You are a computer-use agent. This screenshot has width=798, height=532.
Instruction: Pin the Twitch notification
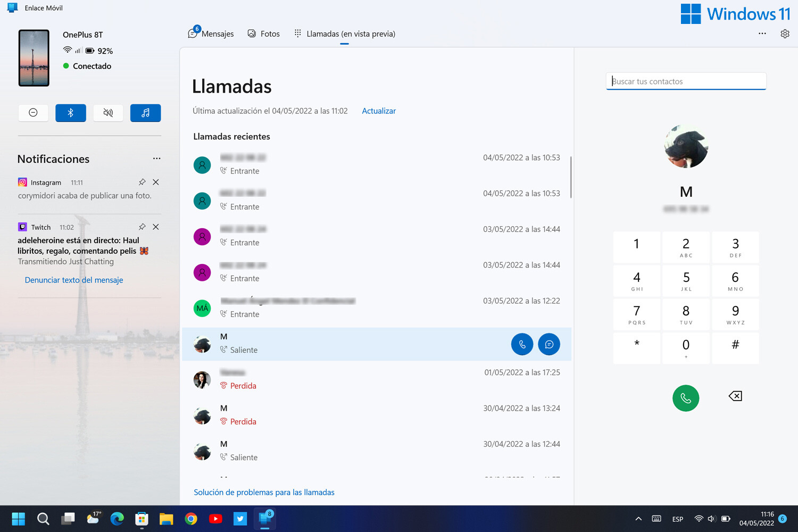[x=142, y=227]
